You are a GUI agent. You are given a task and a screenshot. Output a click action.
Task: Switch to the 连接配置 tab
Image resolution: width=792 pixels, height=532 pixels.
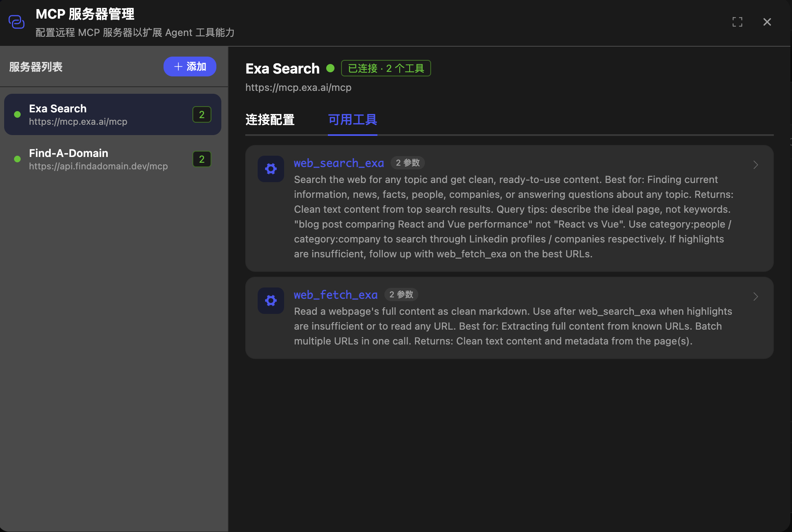[x=270, y=120]
